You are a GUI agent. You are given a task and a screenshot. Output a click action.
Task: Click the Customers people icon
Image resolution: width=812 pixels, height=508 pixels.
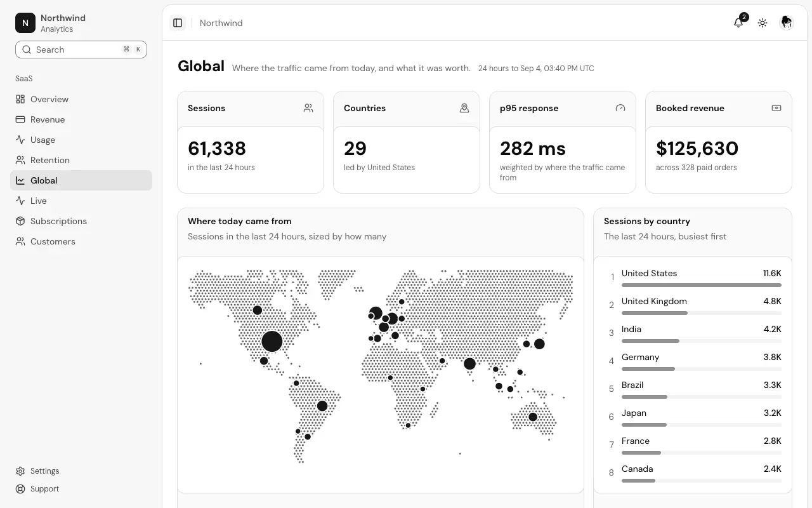(20, 241)
